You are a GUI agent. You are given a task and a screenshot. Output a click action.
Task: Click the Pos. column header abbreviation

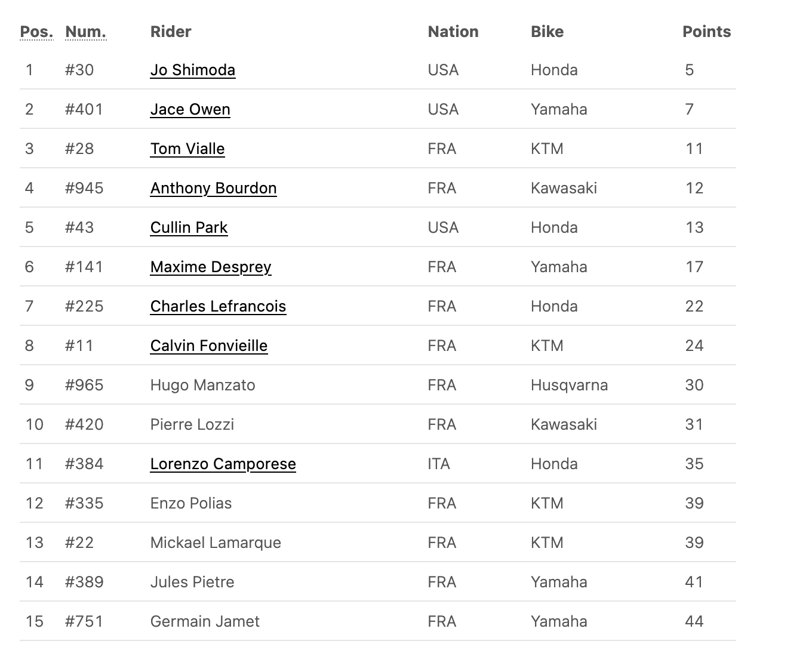point(36,32)
